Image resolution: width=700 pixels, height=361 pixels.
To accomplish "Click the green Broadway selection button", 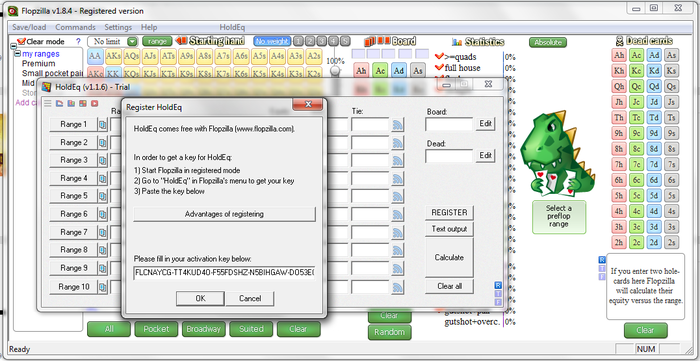I will pos(204,329).
